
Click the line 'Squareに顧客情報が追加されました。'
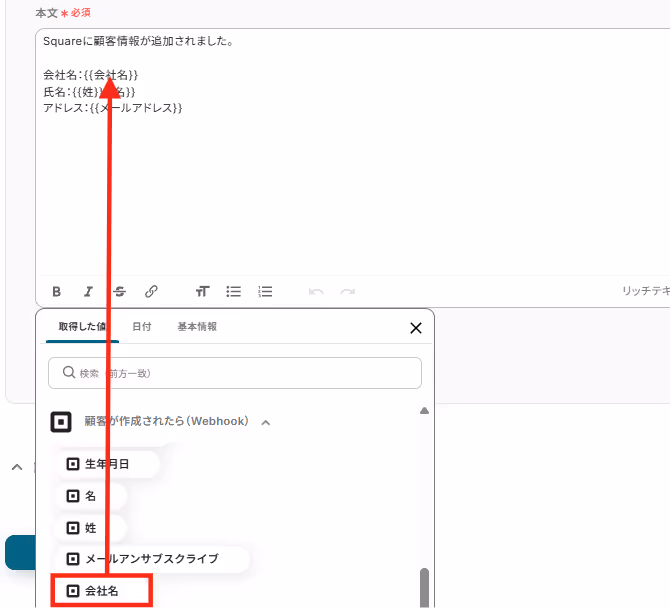[x=138, y=41]
